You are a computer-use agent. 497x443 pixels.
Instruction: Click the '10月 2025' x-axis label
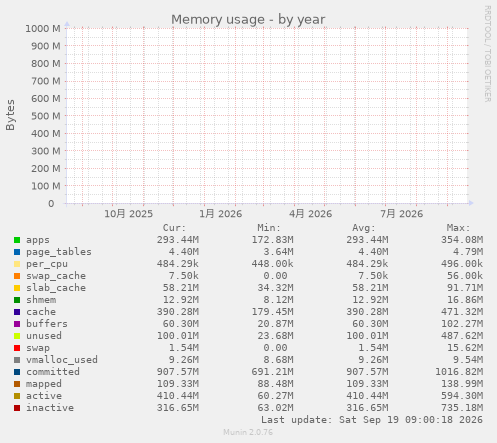click(x=128, y=214)
